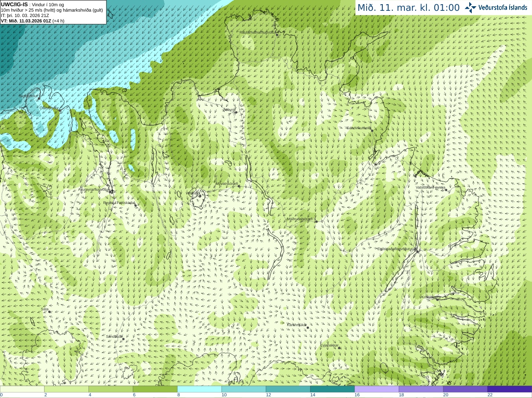This screenshot has width=532, height=398.
Task: Click the '0' legend scale number
Action: (x=1, y=395)
